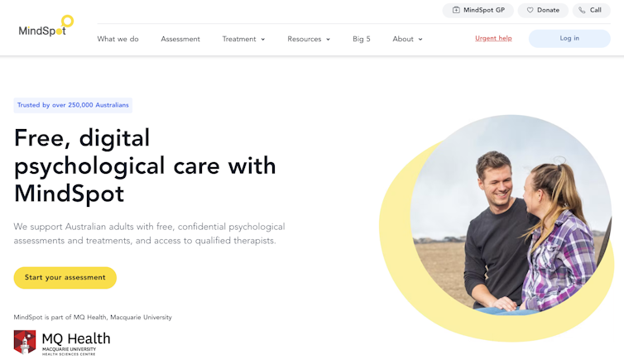Click the heart icon on Donate
624x364 pixels.
530,11
